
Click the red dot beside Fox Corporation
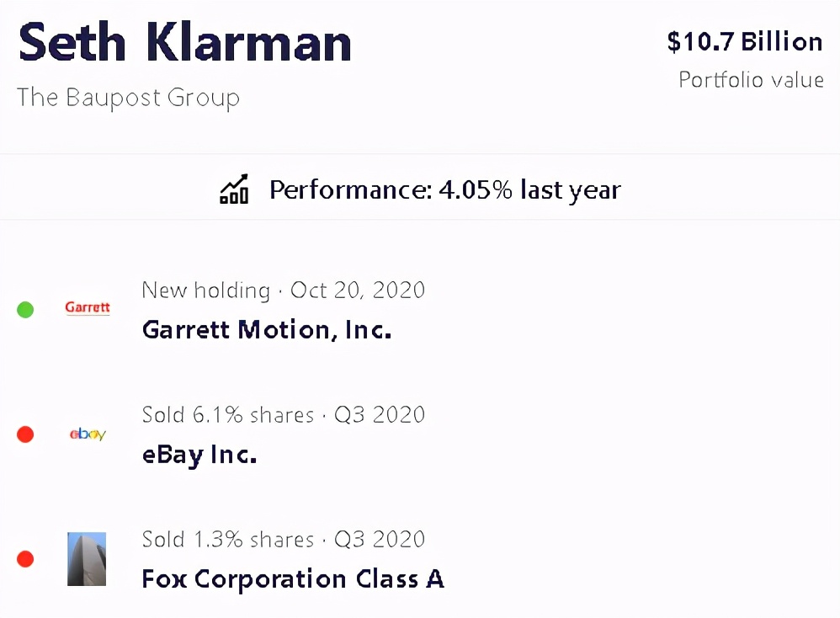click(x=25, y=559)
